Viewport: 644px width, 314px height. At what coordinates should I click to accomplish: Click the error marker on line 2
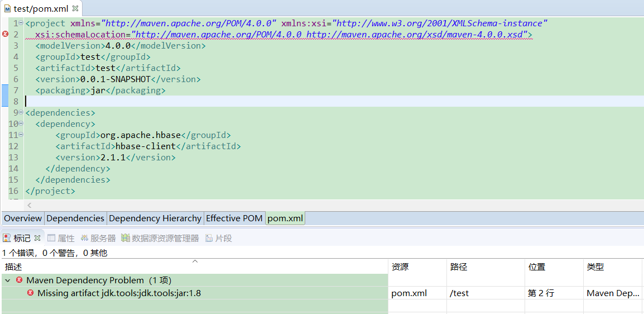pos(5,34)
